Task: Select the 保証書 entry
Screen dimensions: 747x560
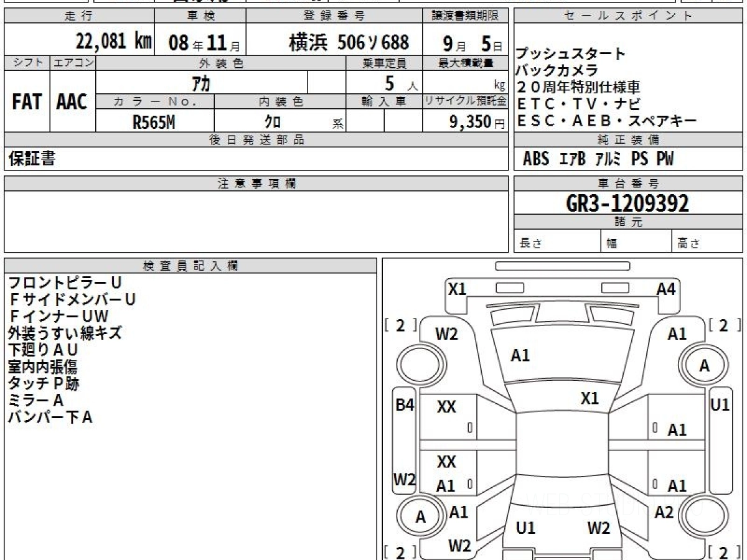Action: [x=32, y=159]
